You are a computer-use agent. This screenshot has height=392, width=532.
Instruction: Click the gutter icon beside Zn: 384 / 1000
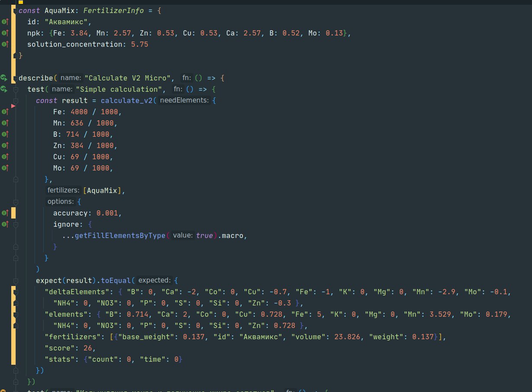(5, 145)
